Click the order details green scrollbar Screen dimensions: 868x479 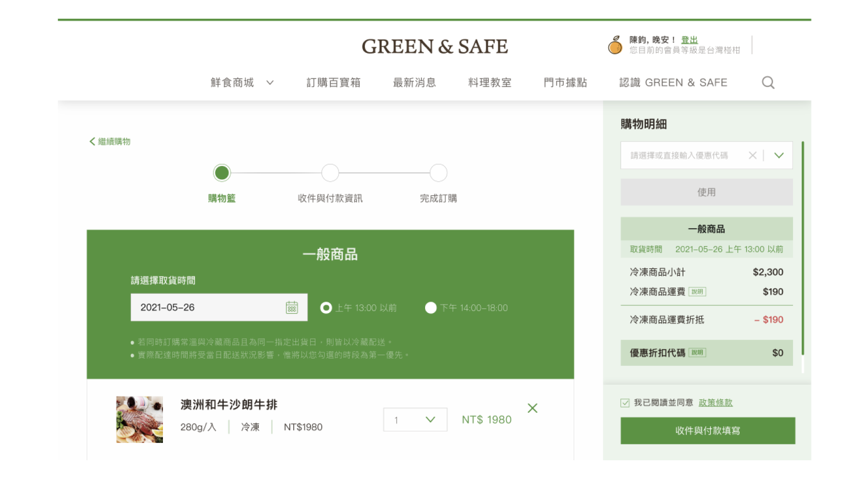pos(803,248)
